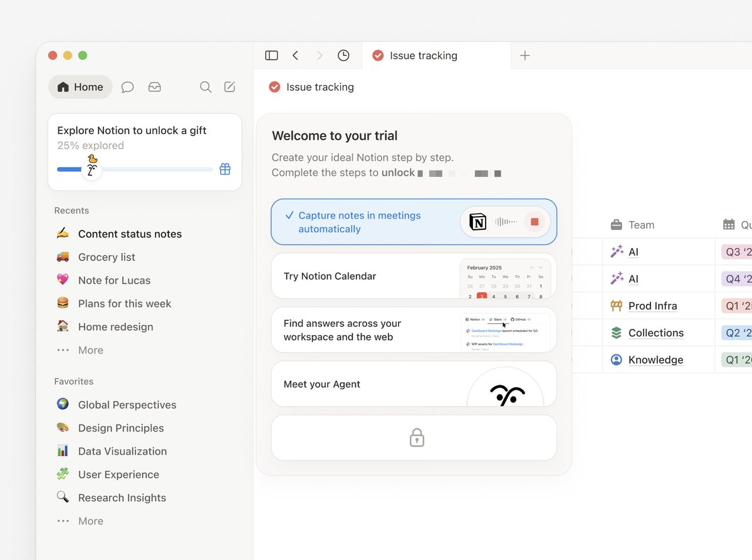This screenshot has width=752, height=560.
Task: Click the lock icon on locked step
Action: (x=417, y=437)
